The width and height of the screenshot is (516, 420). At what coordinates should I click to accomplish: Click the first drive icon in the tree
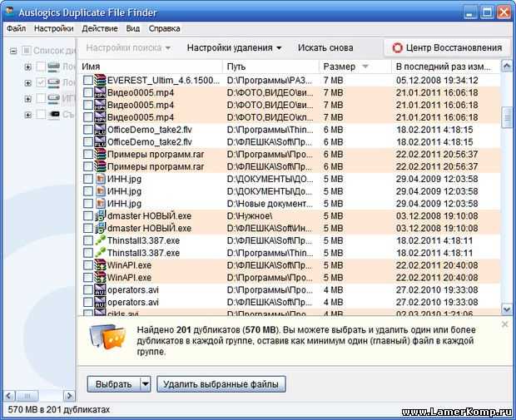[53, 67]
